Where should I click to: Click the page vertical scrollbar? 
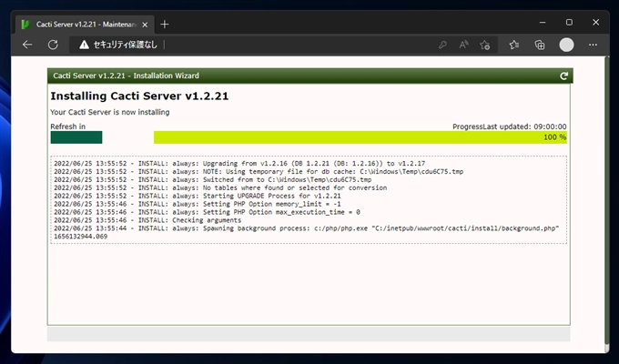(x=607, y=199)
